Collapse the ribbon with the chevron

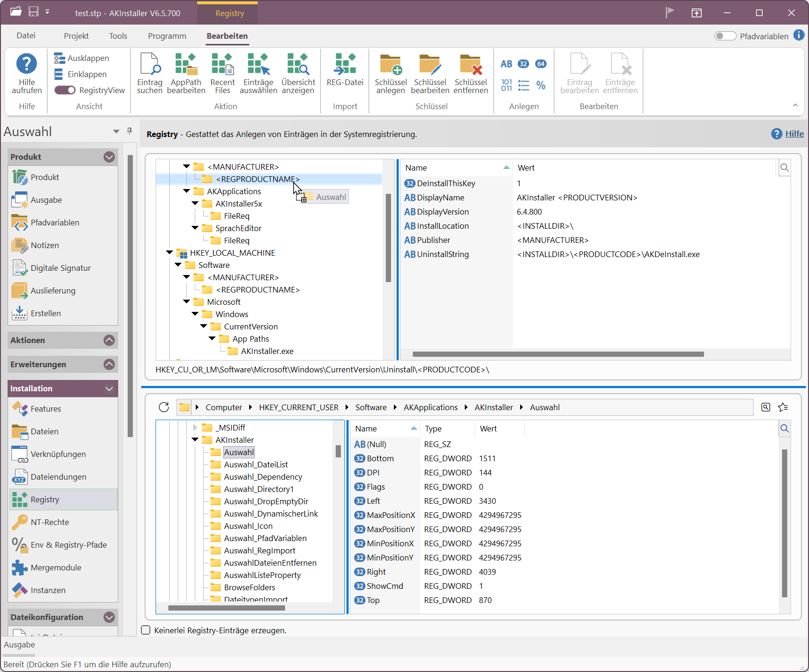[x=795, y=105]
